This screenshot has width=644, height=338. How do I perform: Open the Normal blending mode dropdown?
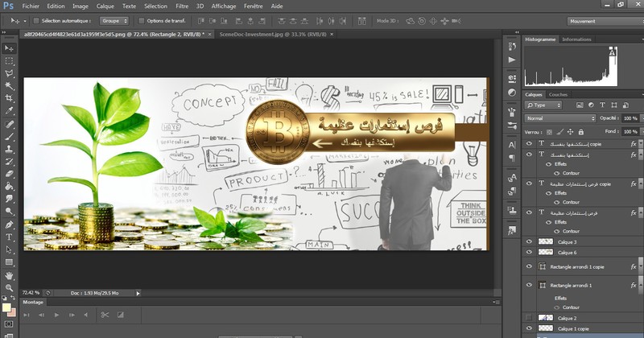[560, 118]
